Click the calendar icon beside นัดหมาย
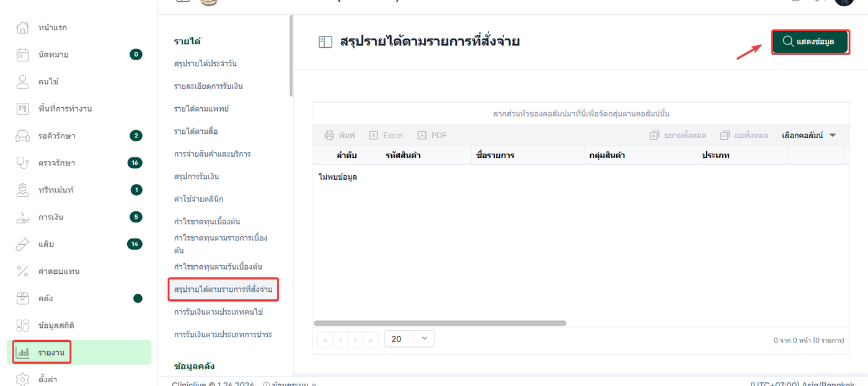The height and width of the screenshot is (386, 868). (22, 55)
